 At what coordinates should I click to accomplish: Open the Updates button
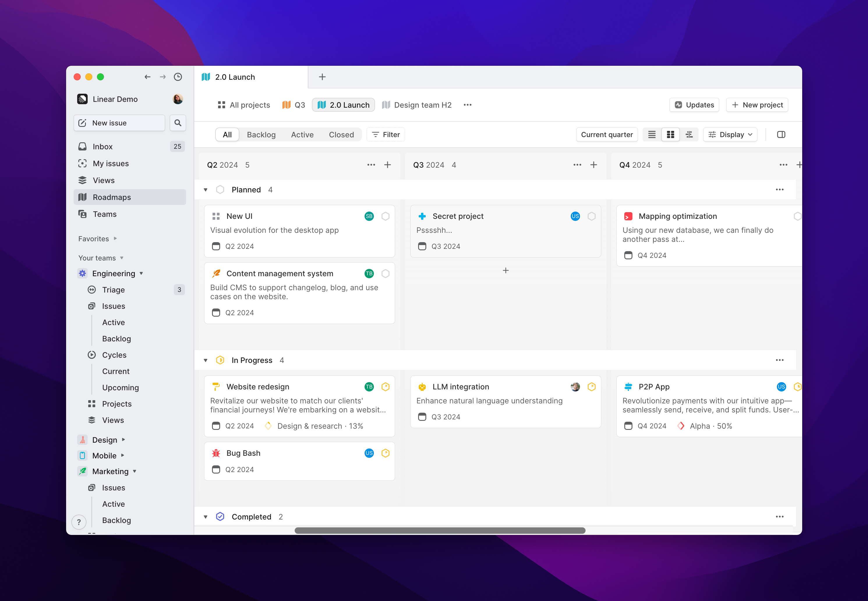[694, 105]
